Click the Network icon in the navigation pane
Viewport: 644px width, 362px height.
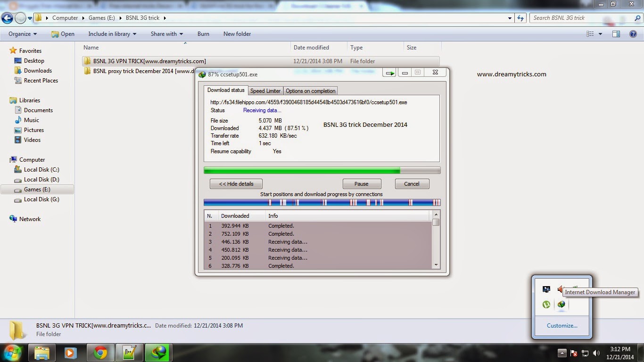pyautogui.click(x=13, y=219)
